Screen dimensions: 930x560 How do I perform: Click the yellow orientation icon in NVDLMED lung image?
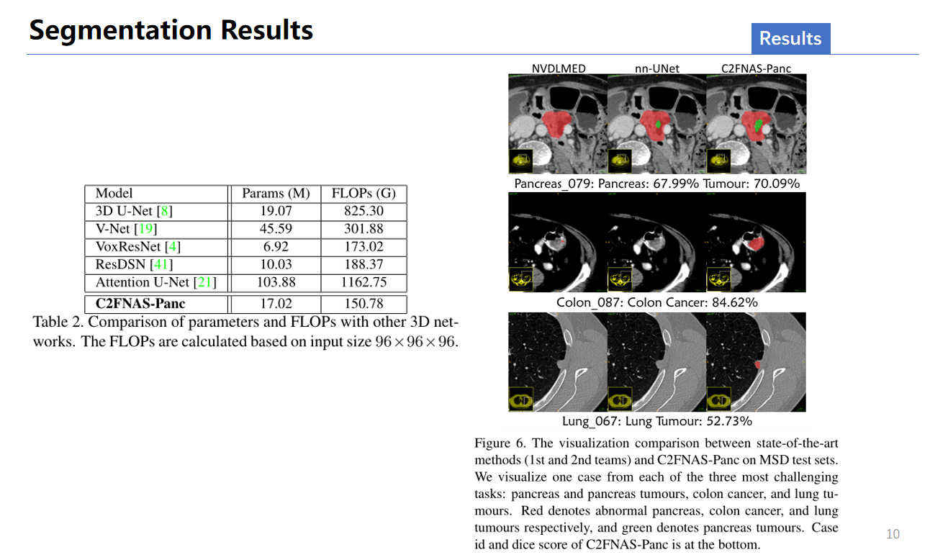point(521,399)
